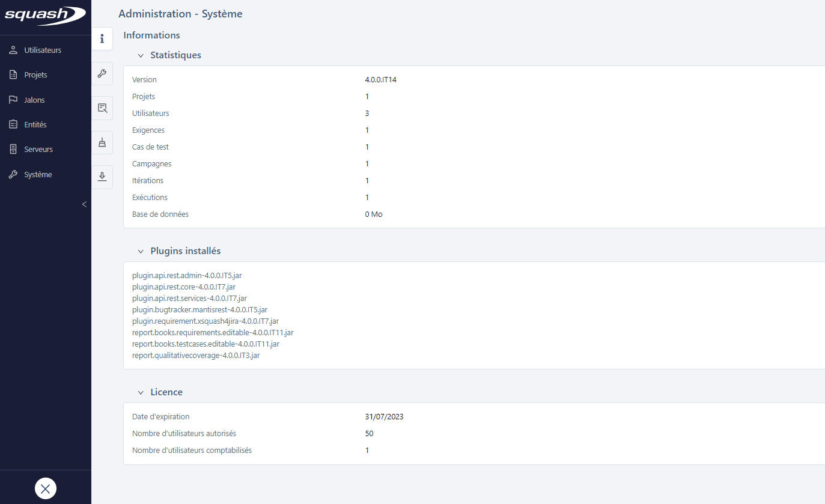Image resolution: width=825 pixels, height=504 pixels.
Task: Open the login message editor icon
Action: coord(102,108)
